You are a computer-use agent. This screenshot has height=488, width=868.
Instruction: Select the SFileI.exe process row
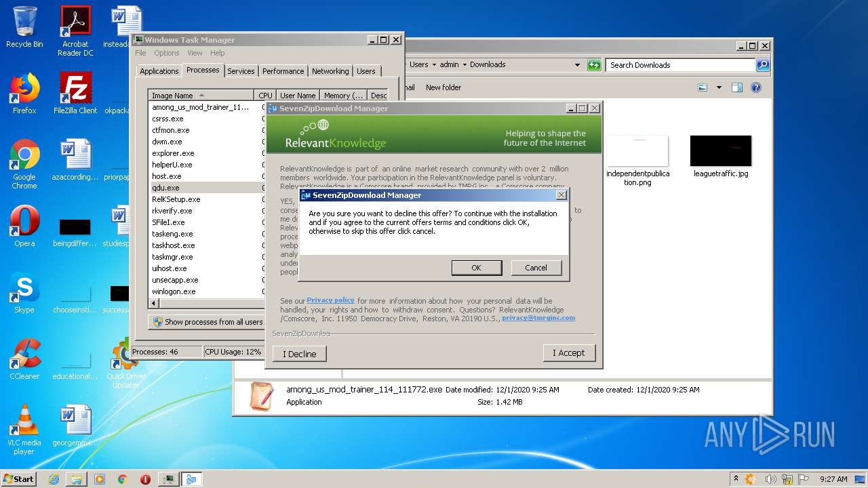pos(207,222)
